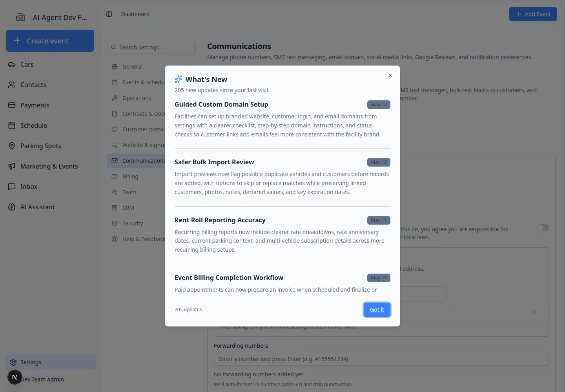Click the Communications envelope icon
565x392 pixels.
pos(115,161)
